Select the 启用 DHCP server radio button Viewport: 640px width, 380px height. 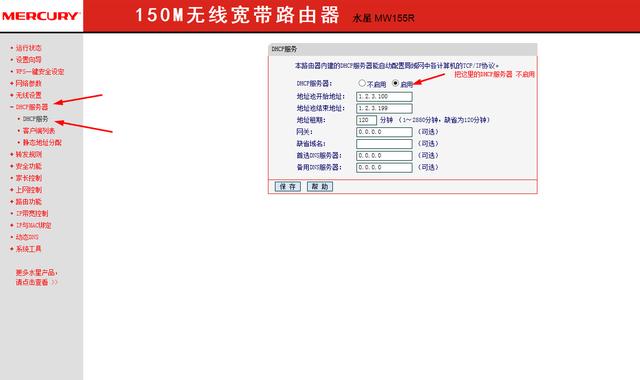[x=395, y=83]
